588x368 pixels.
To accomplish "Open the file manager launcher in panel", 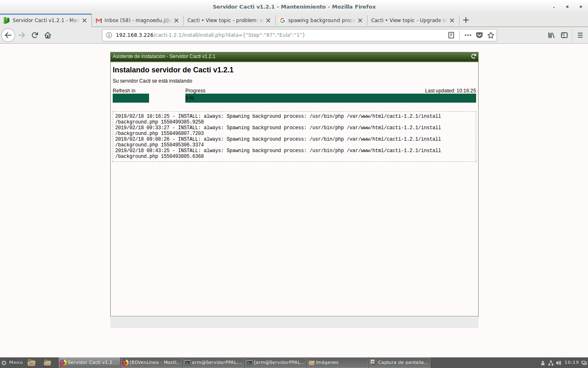I will (x=47, y=363).
